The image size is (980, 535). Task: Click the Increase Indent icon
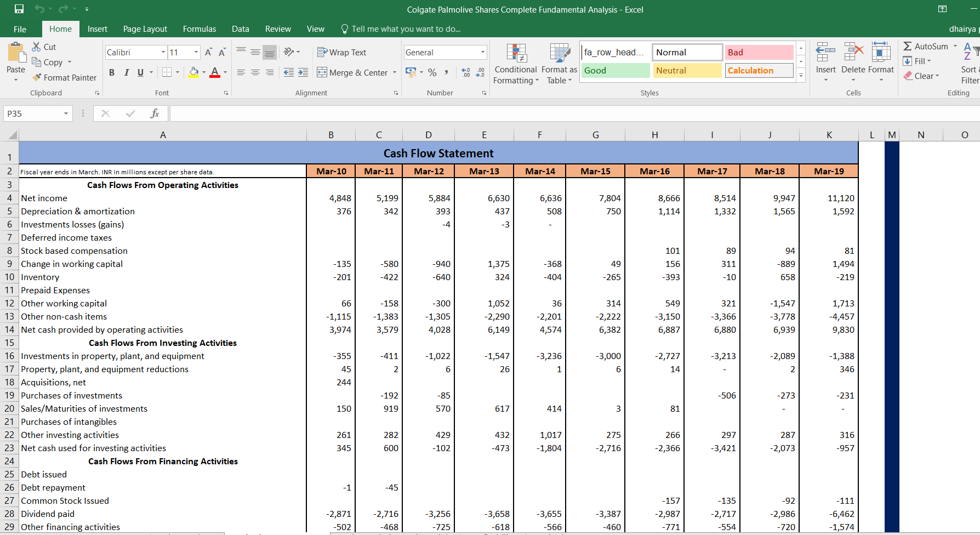(303, 72)
